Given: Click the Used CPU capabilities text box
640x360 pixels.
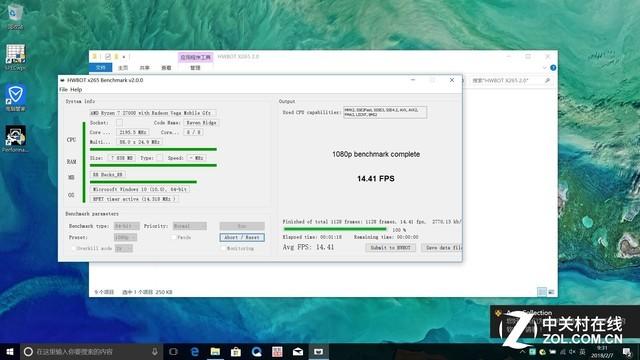Looking at the screenshot, I should click(385, 112).
